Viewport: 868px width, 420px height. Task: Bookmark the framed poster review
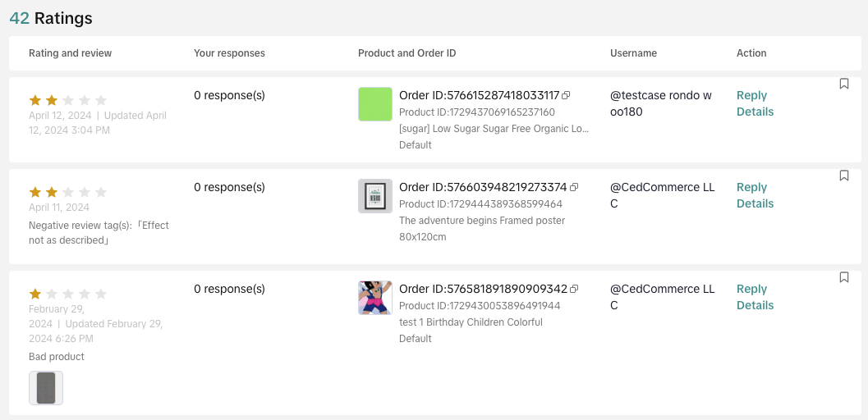844,176
